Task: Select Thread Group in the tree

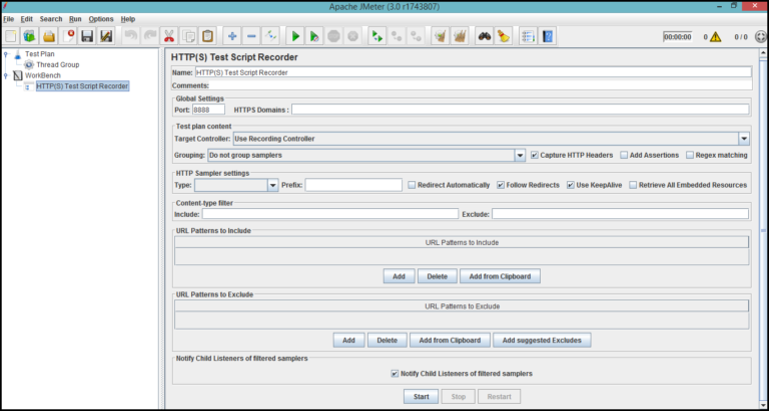Action: pyautogui.click(x=57, y=65)
